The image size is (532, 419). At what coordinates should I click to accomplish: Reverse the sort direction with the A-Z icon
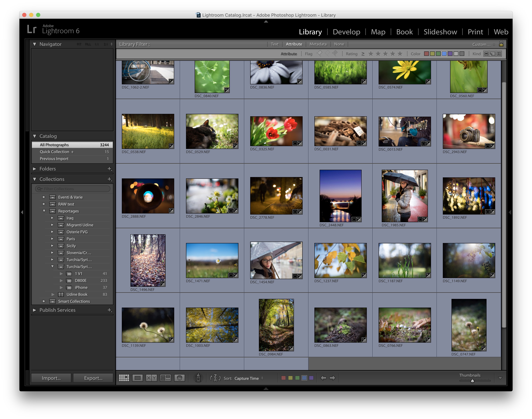pos(215,378)
